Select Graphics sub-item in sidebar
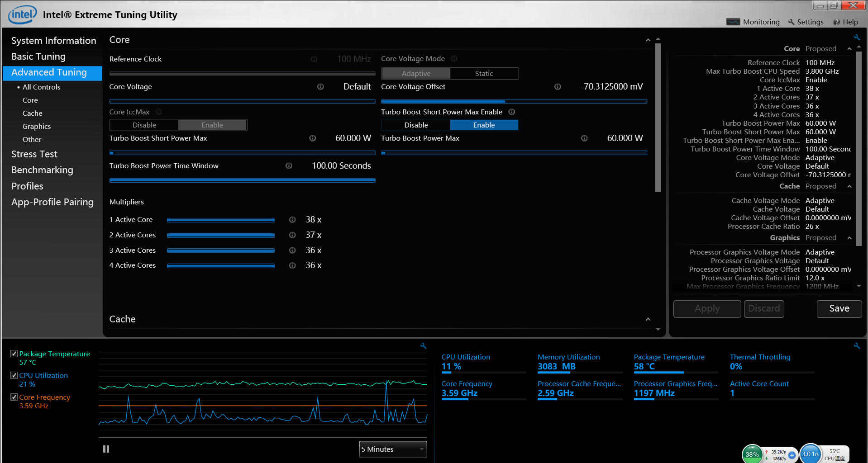 (x=37, y=126)
